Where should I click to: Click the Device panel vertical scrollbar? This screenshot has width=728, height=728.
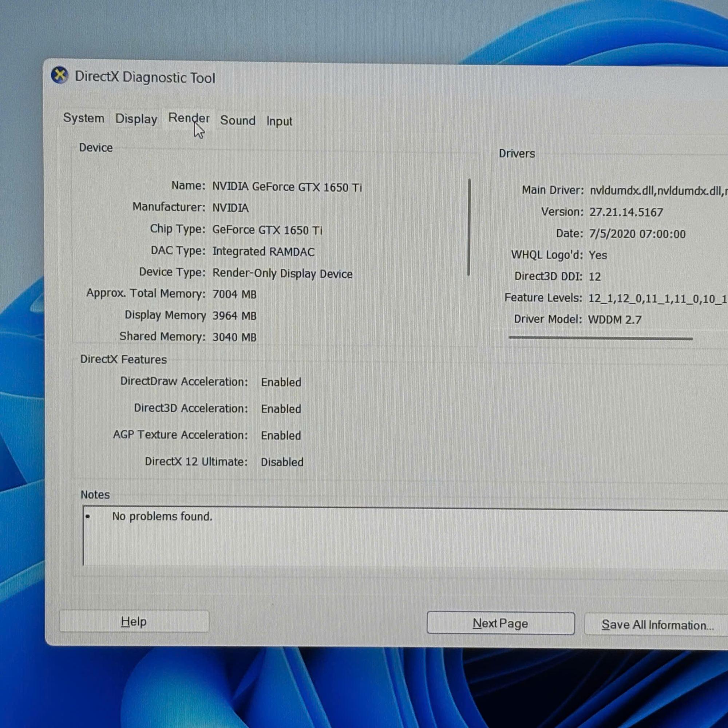tap(469, 227)
